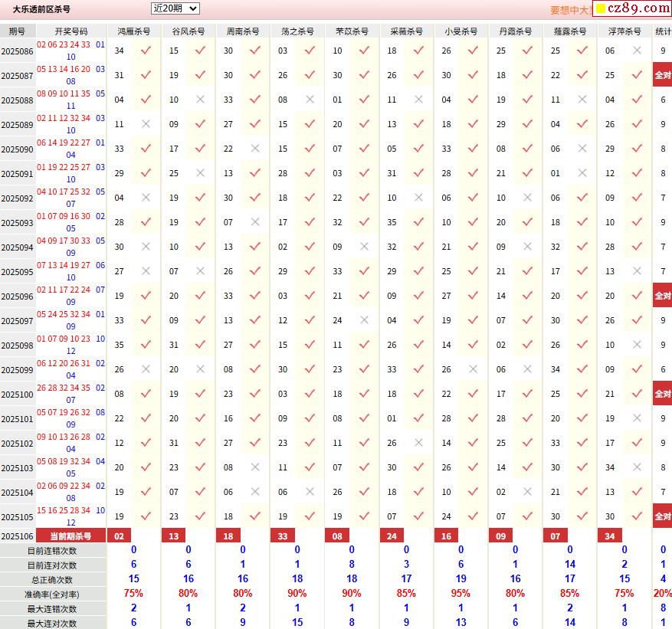Click the 期号 column header
672x629 pixels.
coord(17,31)
